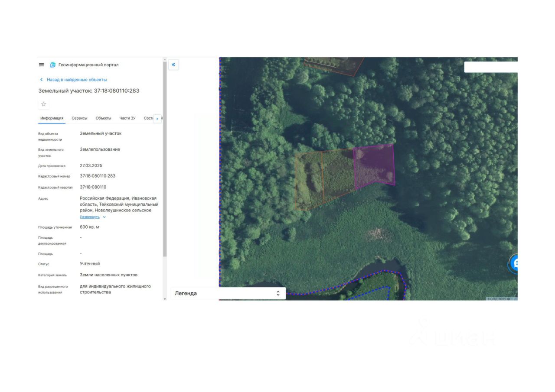Open the chat support bubble

514,263
